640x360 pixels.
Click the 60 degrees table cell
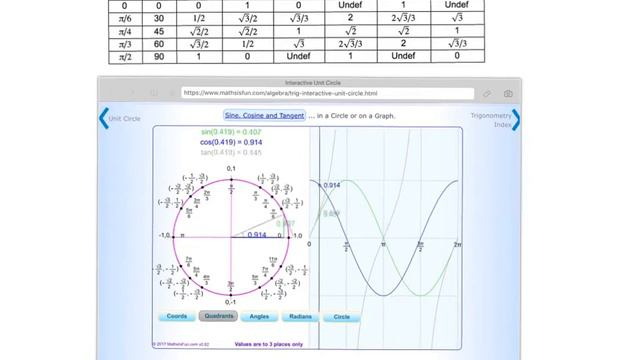coord(159,44)
